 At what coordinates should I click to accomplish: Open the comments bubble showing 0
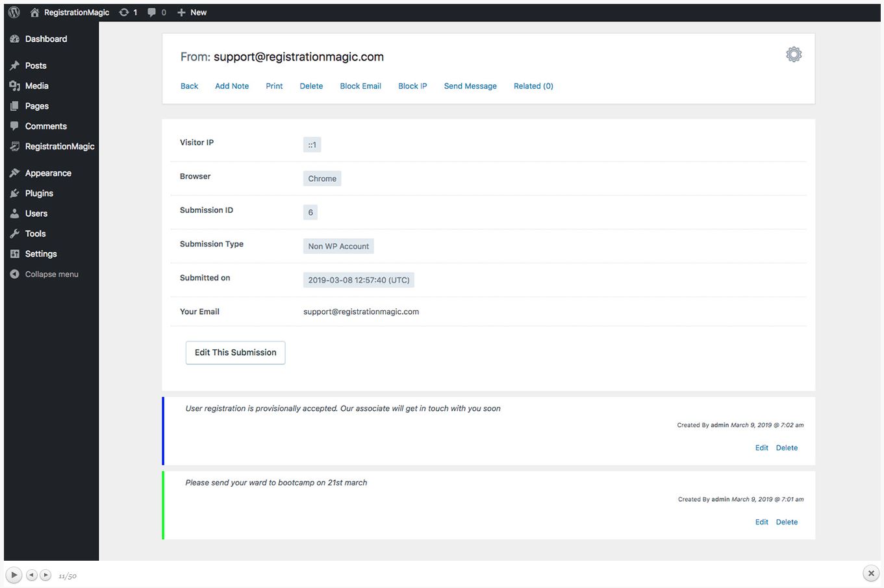[x=157, y=12]
